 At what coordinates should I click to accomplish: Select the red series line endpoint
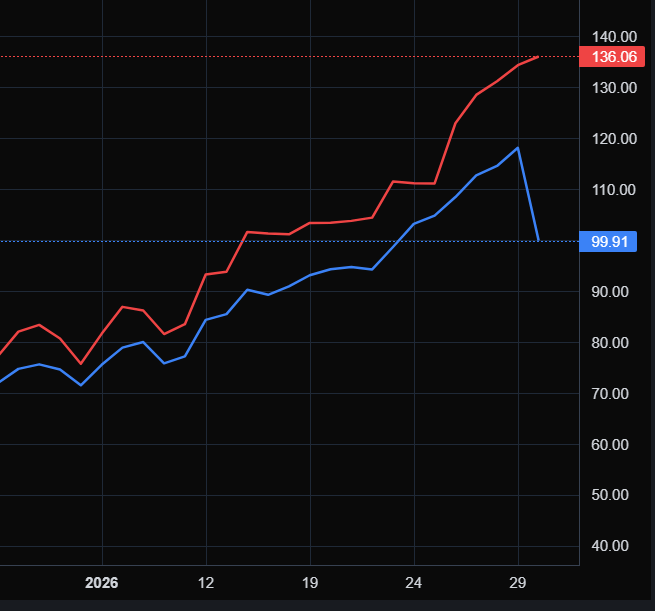538,57
